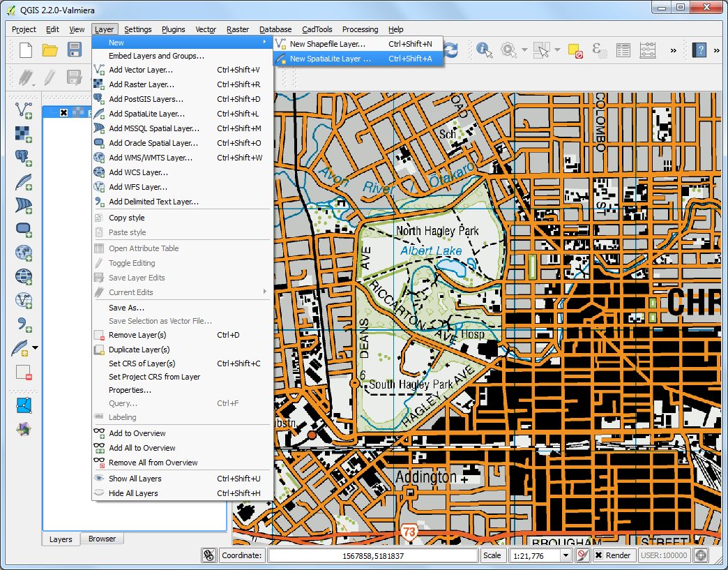
Task: Click the Add Vector Layer sidebar icon
Action: pos(24,110)
